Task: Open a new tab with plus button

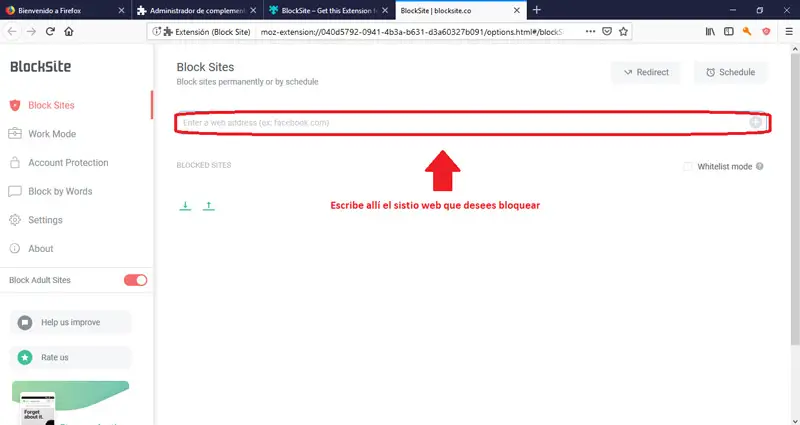Action: pos(536,10)
